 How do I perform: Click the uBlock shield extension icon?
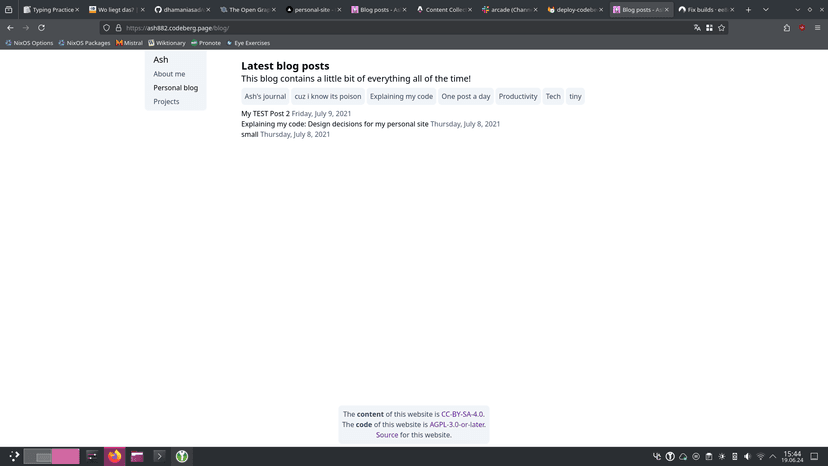(x=802, y=28)
